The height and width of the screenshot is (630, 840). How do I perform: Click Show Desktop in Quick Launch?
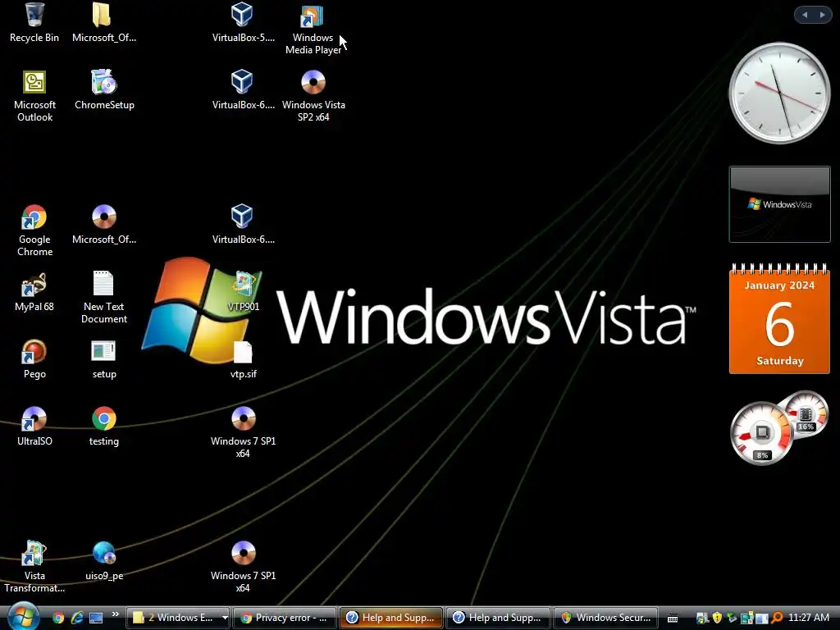[96, 618]
